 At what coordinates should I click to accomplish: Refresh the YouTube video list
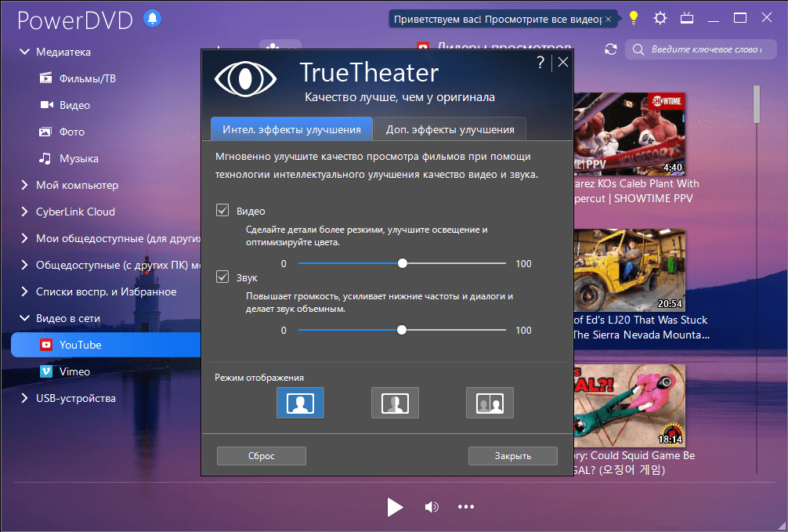(x=611, y=49)
